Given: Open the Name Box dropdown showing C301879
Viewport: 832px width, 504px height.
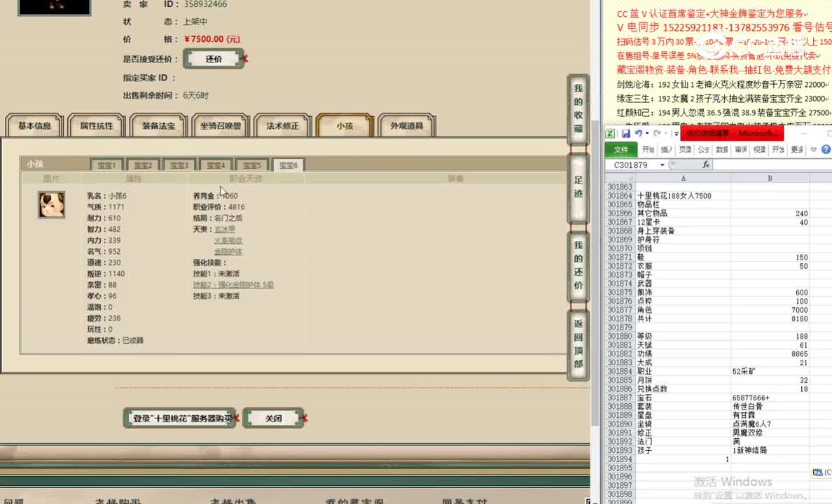Looking at the screenshot, I should 662,164.
